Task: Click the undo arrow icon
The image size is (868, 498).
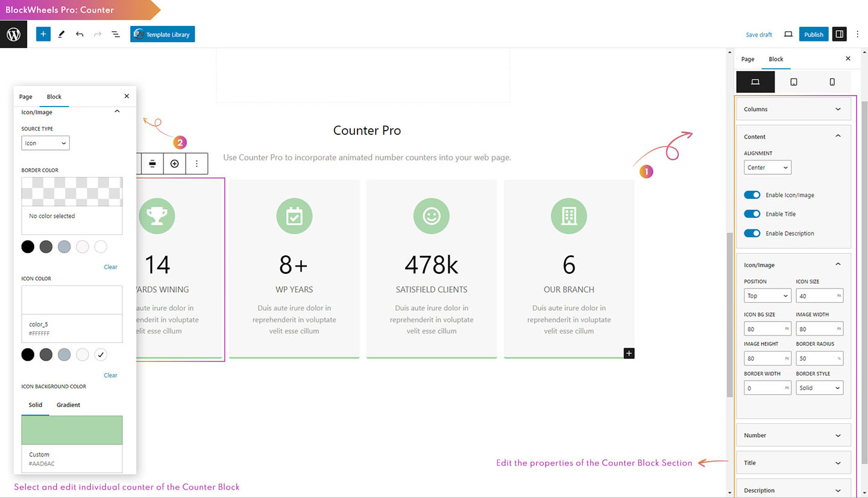Action: point(80,34)
